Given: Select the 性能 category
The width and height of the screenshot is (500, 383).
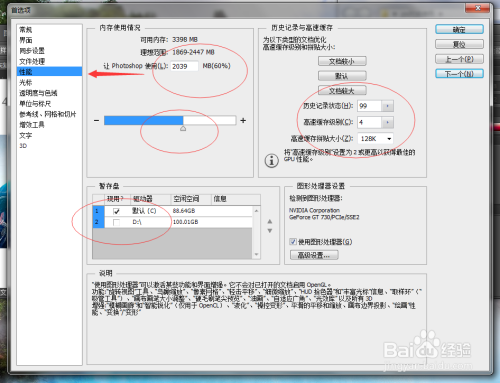Looking at the screenshot, I should (49, 72).
